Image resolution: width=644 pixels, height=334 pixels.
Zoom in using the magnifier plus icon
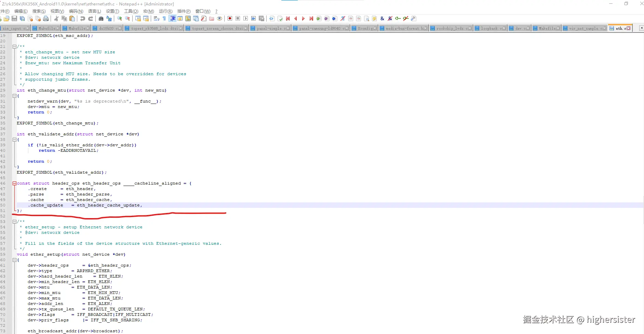point(120,18)
